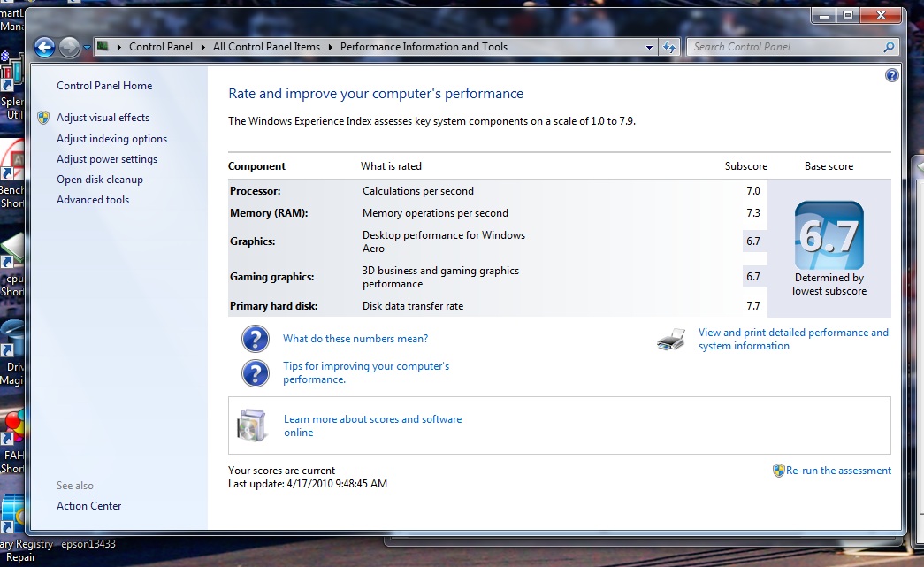Select the Graphics subscore 6.7
Screen dimensions: 924x567
(x=753, y=241)
